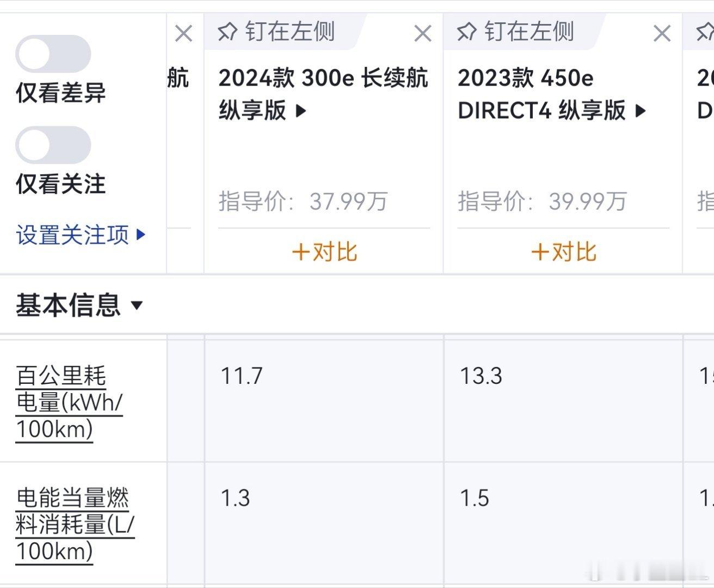Close the 2024款 300e 长续航 column

[x=423, y=34]
